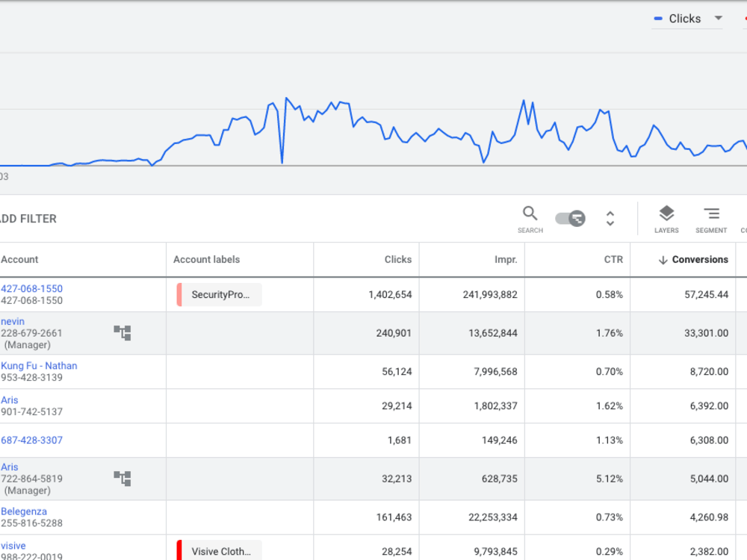This screenshot has width=747, height=560.
Task: Select impressions value 149,246
Action: 499,441
